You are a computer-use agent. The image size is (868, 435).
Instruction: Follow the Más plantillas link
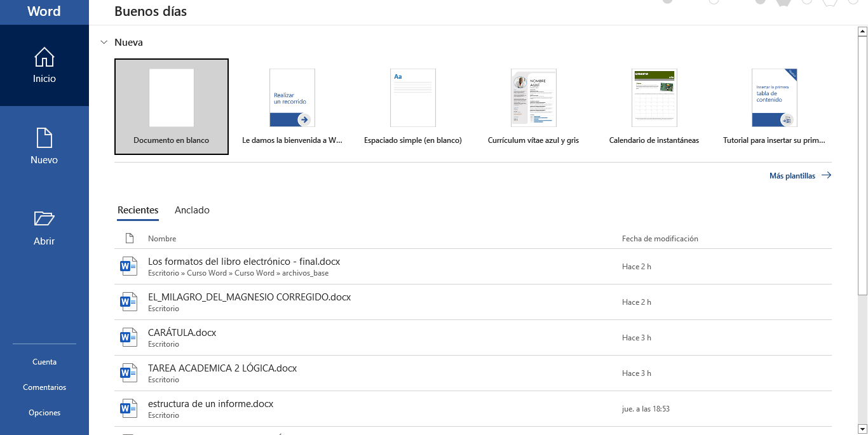click(x=800, y=176)
